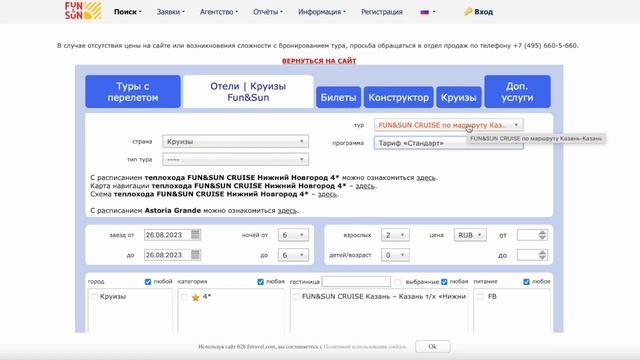The width and height of the screenshot is (640, 360).
Task: Click the key icon beside Вход
Action: tap(468, 12)
